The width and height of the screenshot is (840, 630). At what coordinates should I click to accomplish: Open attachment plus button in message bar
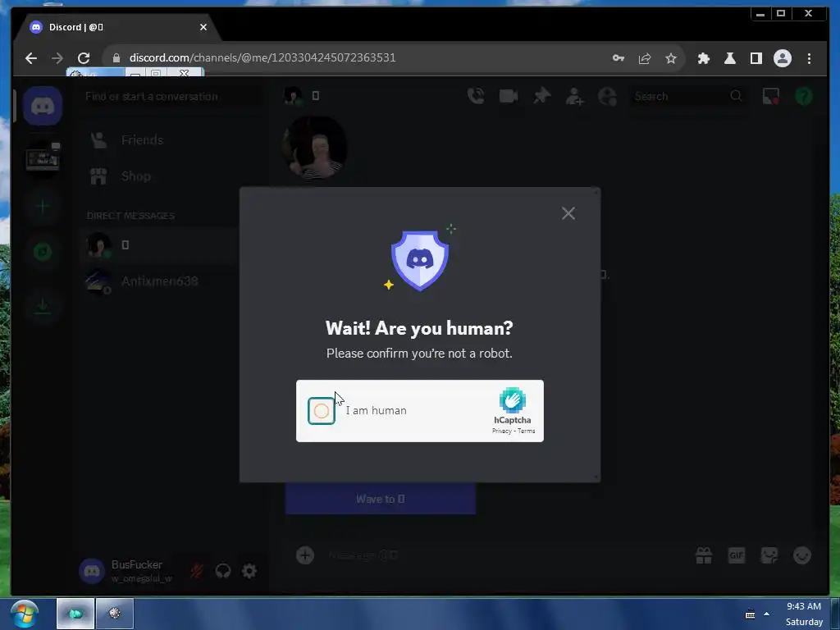click(x=305, y=555)
